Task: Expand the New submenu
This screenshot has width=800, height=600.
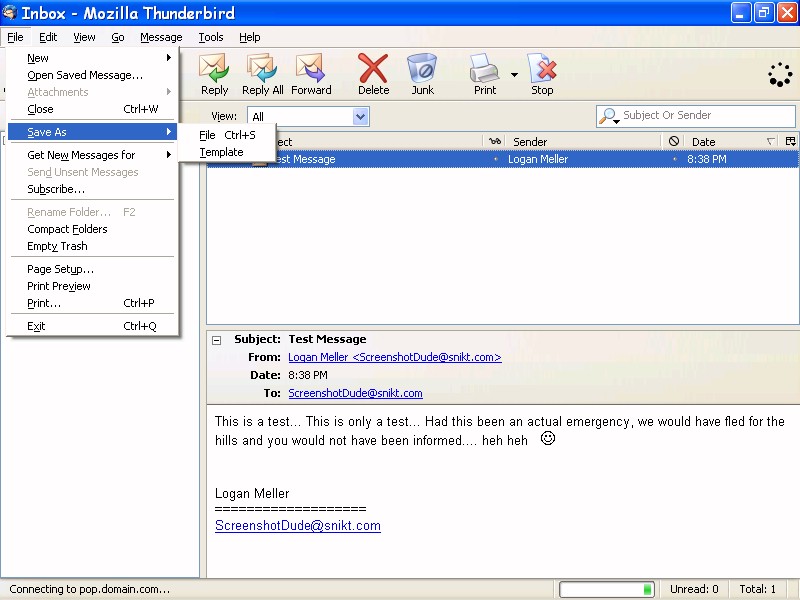Action: pos(93,58)
